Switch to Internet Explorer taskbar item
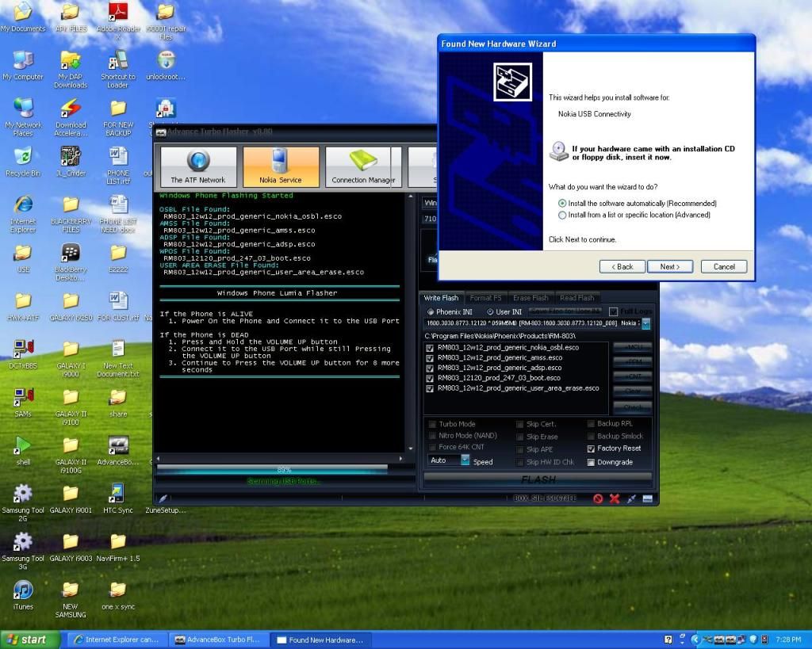 [117, 639]
